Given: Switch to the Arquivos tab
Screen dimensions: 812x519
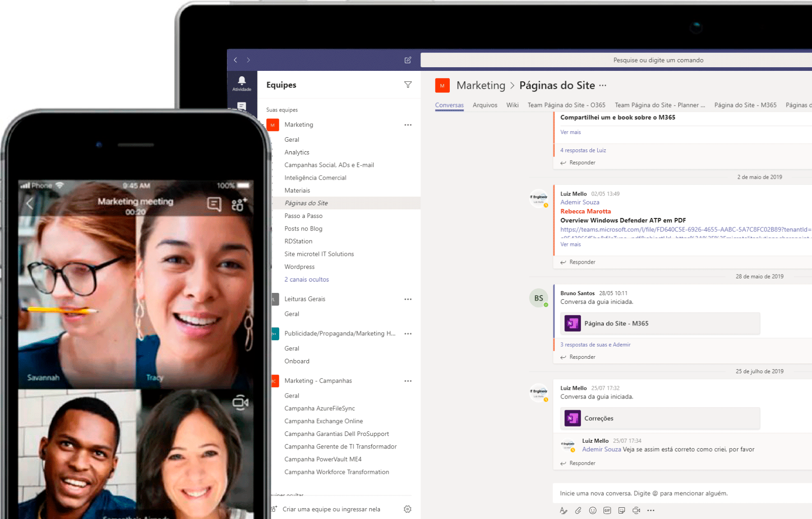Looking at the screenshot, I should 485,105.
